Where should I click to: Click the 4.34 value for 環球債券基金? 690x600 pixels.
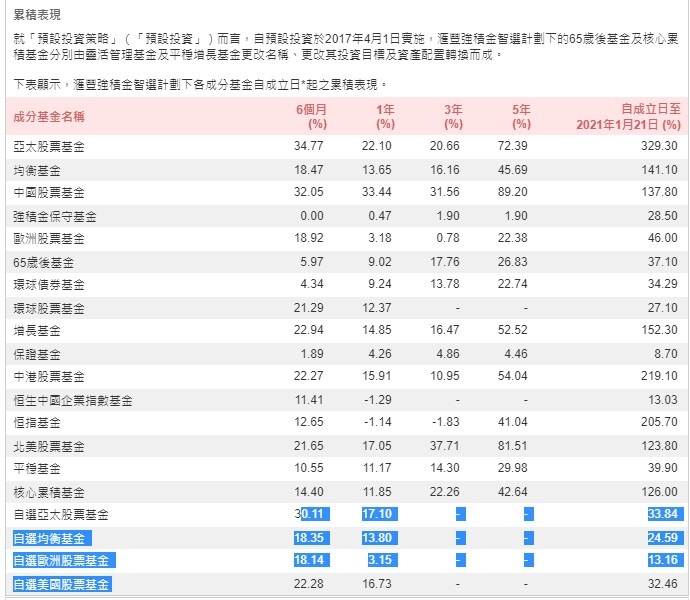pos(312,284)
